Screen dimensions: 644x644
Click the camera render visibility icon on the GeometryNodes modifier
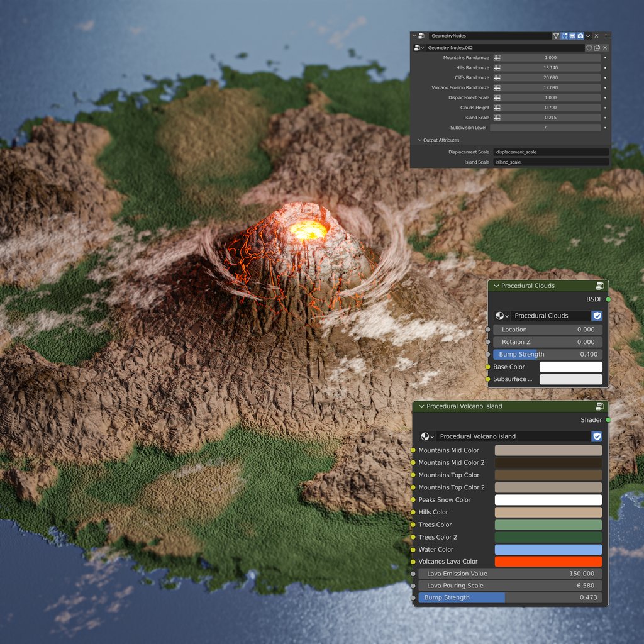coord(581,36)
